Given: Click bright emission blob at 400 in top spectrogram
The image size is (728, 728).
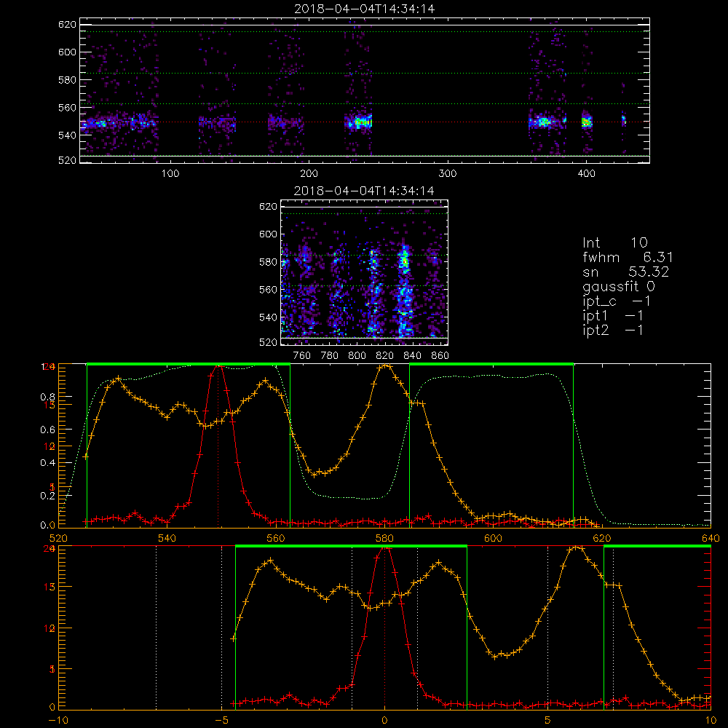Looking at the screenshot, I should point(587,122).
